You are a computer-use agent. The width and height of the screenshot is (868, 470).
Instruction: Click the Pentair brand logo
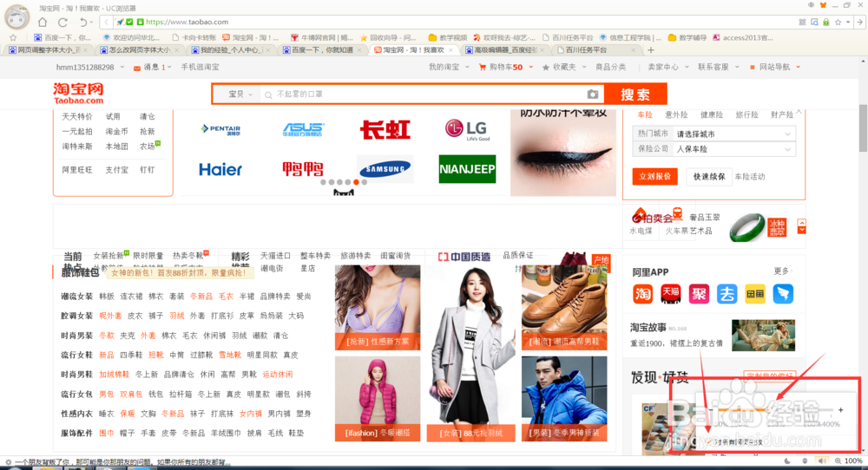pyautogui.click(x=220, y=129)
